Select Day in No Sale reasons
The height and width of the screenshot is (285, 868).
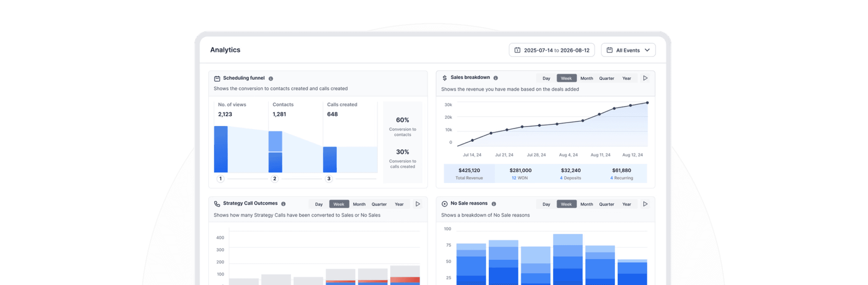click(546, 204)
